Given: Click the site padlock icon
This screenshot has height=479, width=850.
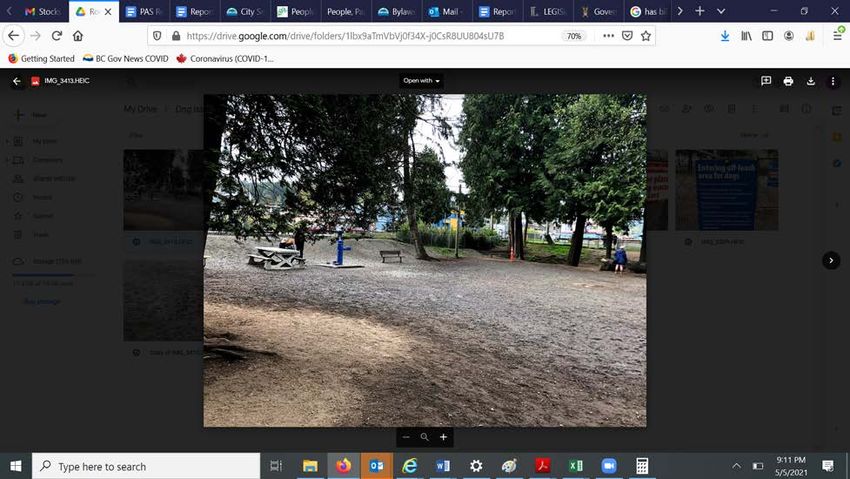Looking at the screenshot, I should [x=176, y=36].
